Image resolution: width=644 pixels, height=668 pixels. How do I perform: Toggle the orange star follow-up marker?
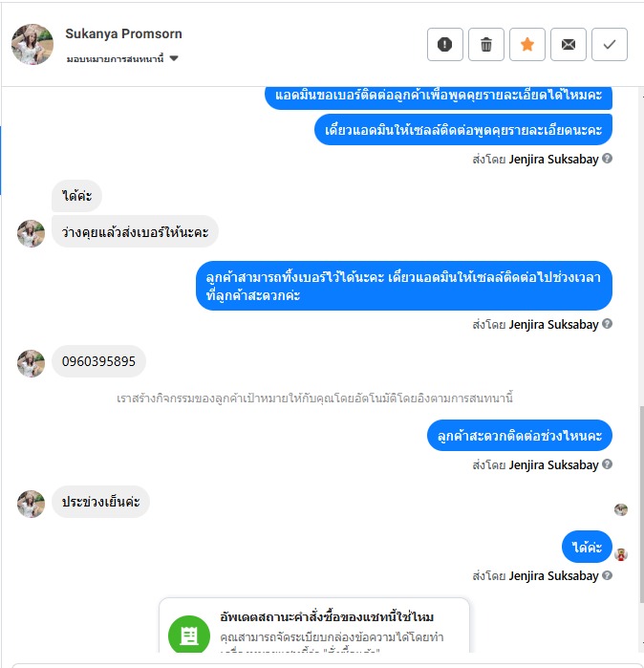(527, 44)
